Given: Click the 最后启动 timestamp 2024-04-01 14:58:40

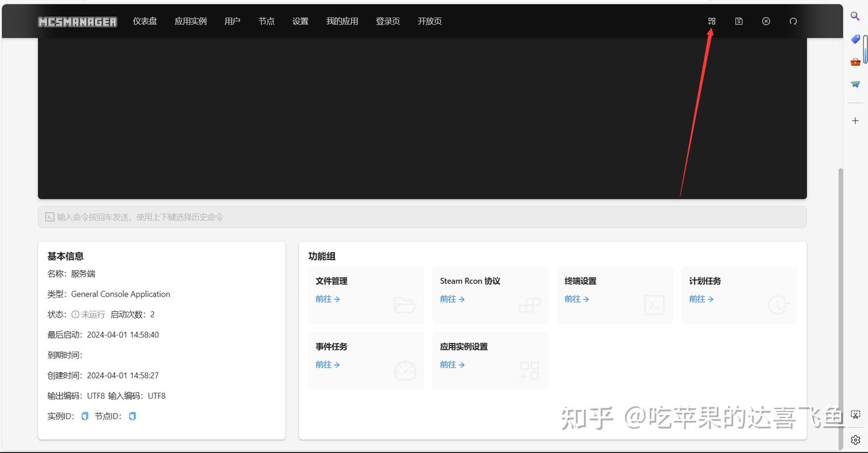Looking at the screenshot, I should pyautogui.click(x=123, y=335).
